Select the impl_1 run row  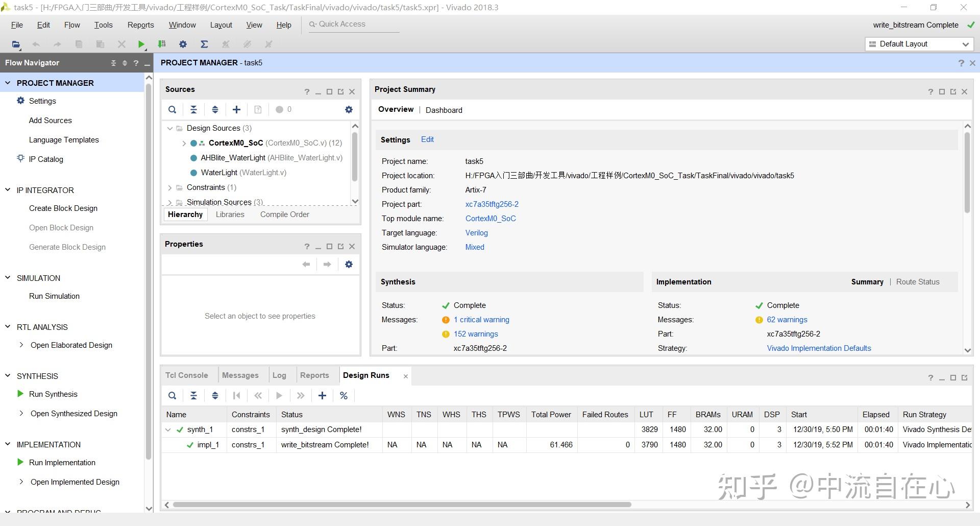pyautogui.click(x=567, y=445)
